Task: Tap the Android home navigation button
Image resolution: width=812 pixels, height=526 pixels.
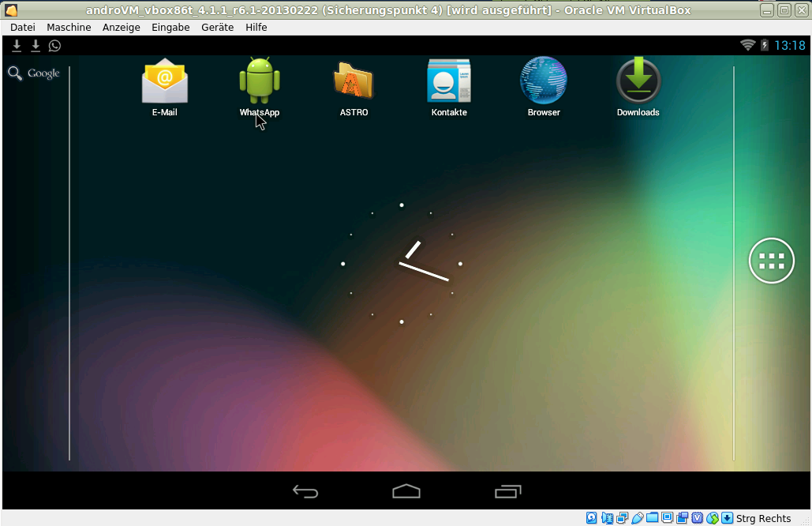Action: click(x=406, y=491)
